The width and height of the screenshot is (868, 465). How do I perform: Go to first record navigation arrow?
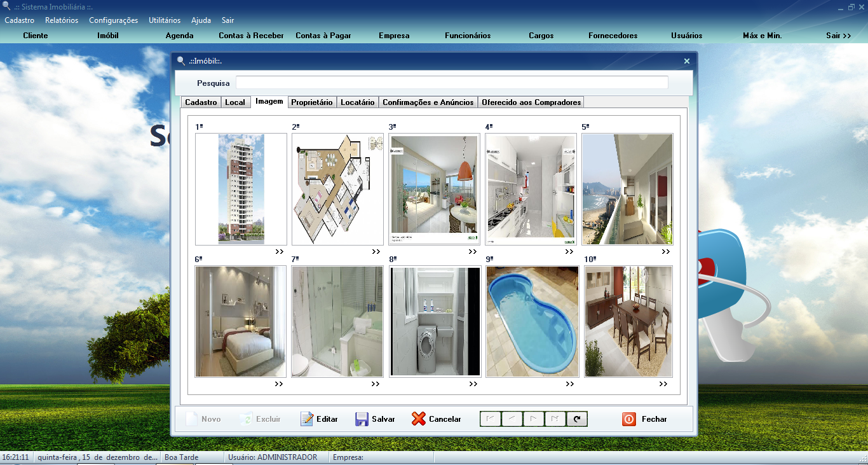pyautogui.click(x=490, y=419)
